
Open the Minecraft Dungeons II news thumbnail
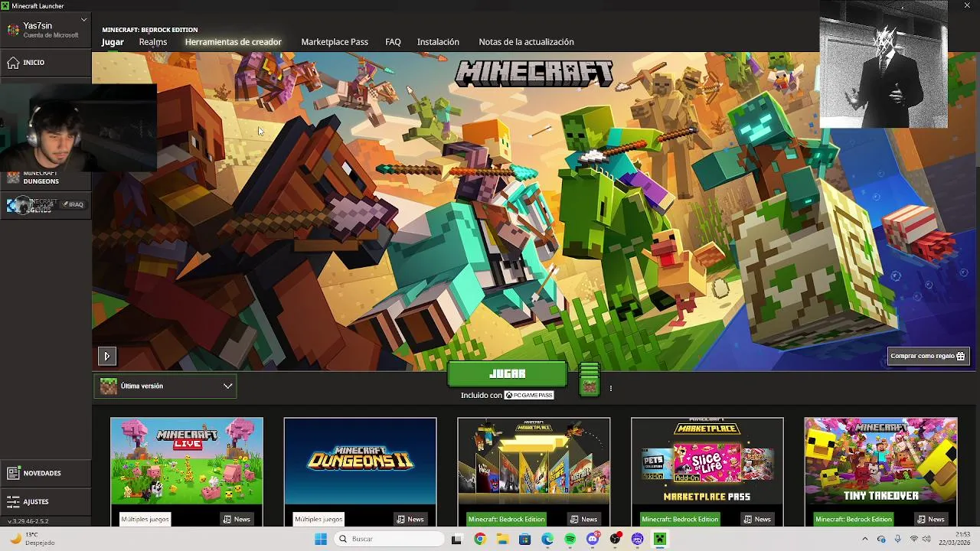(x=360, y=461)
